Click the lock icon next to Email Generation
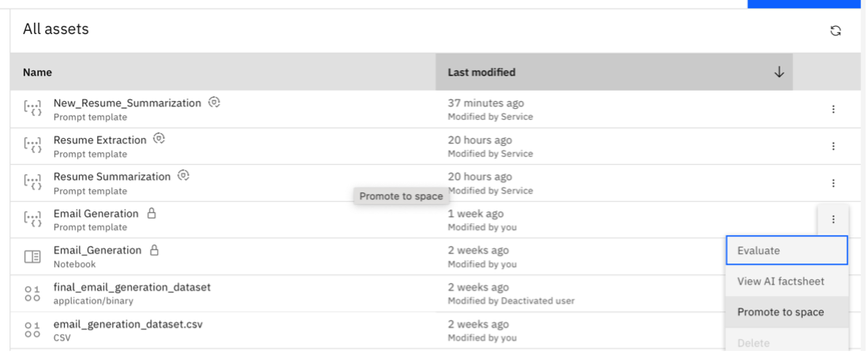The width and height of the screenshot is (868, 354). coord(152,213)
